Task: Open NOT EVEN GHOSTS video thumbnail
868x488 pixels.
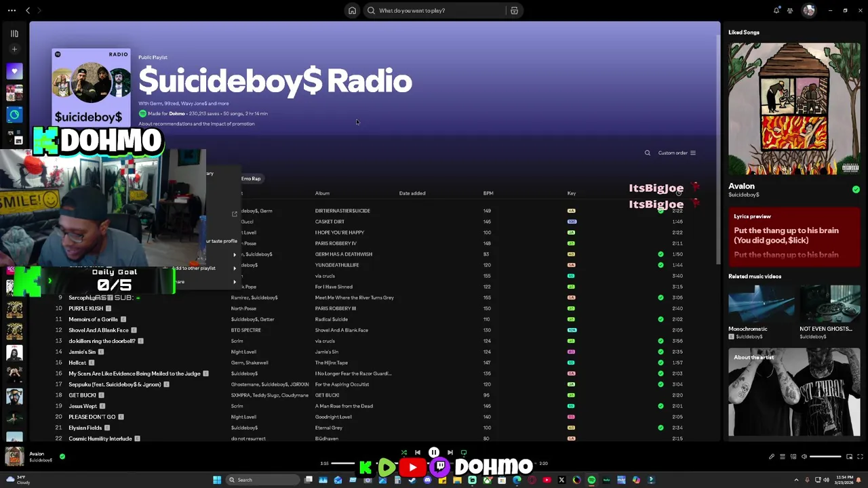Action: point(830,304)
